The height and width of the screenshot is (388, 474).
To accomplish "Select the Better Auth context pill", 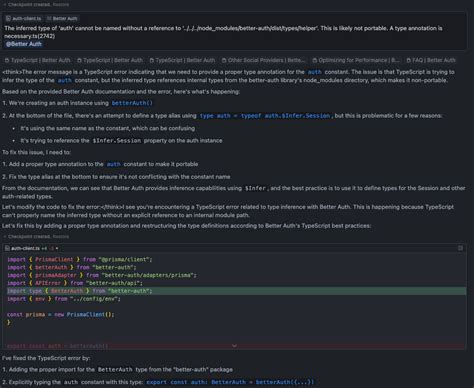I will click(x=62, y=19).
